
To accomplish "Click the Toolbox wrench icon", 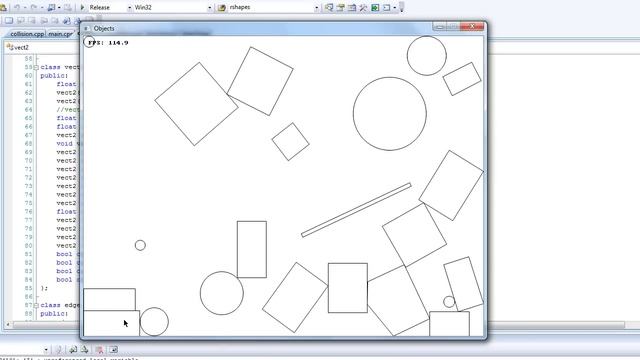I will click(x=363, y=7).
